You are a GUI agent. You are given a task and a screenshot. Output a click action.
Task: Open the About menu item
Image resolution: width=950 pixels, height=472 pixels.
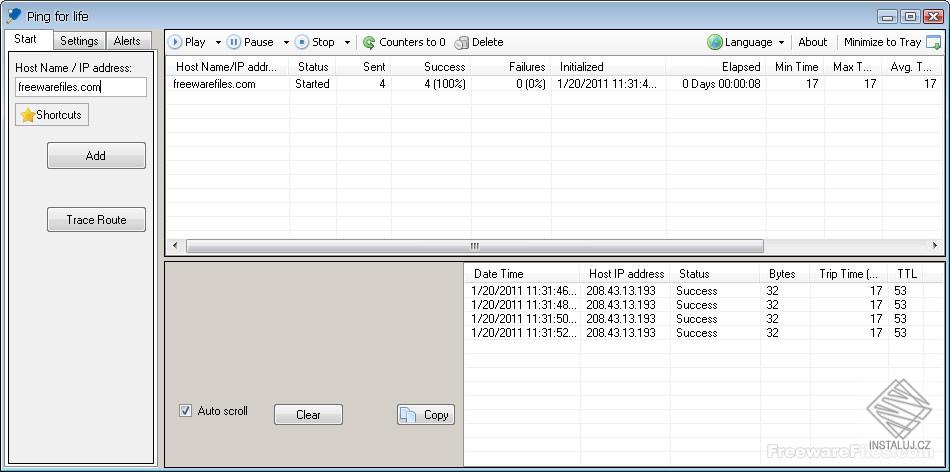[812, 42]
